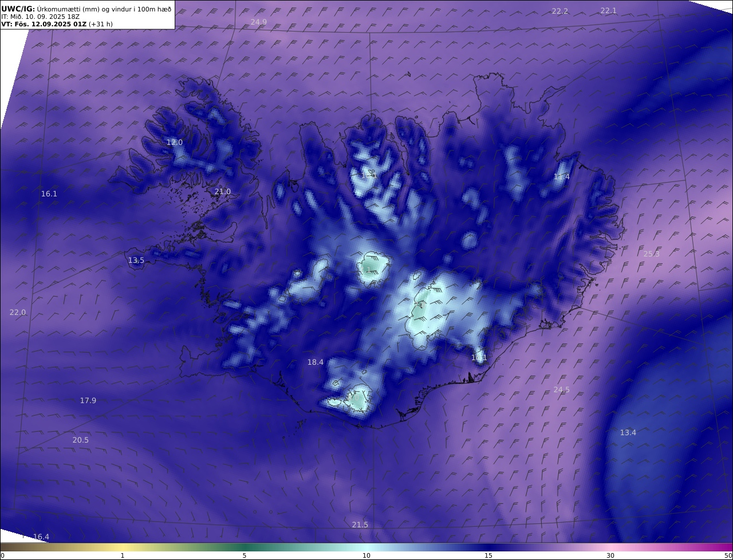733x560 pixels.
Task: Select the IT: Mið. 10. 09. 2025 18Z line
Action: pyautogui.click(x=41, y=17)
